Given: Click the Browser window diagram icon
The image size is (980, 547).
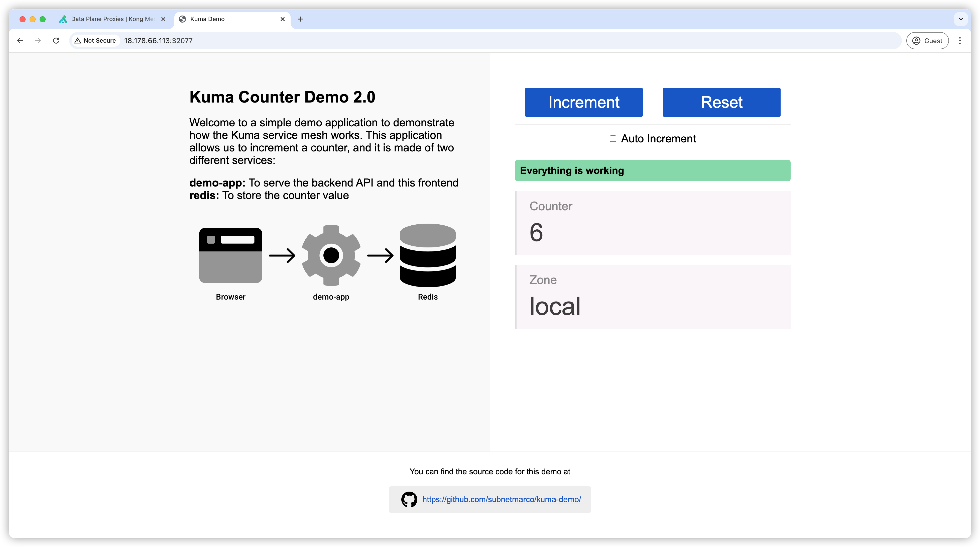Looking at the screenshot, I should coord(230,255).
